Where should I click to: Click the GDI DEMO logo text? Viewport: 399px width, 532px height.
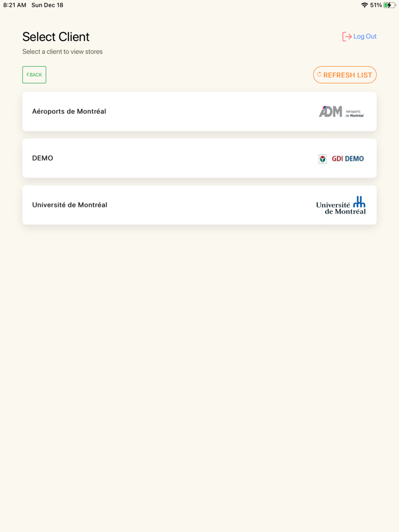coord(348,159)
